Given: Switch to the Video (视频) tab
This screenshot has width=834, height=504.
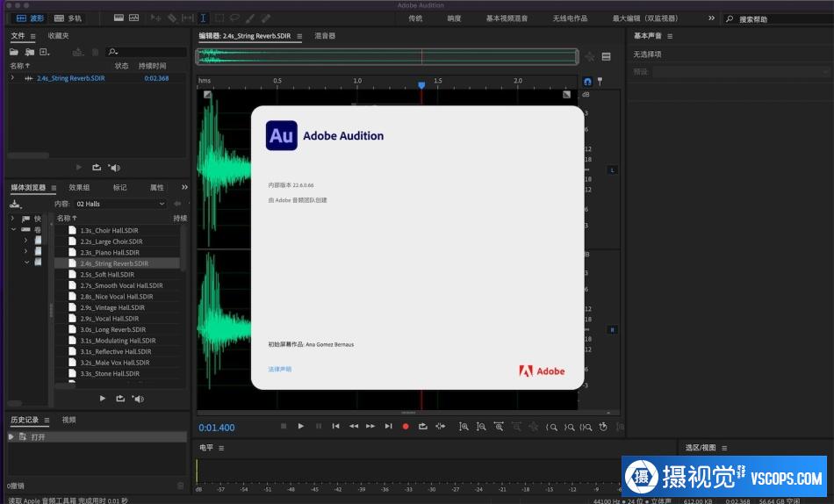Looking at the screenshot, I should [x=68, y=420].
